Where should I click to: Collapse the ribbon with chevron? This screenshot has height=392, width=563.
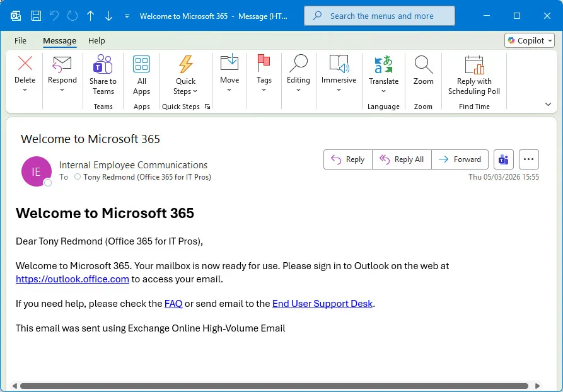pyautogui.click(x=547, y=104)
